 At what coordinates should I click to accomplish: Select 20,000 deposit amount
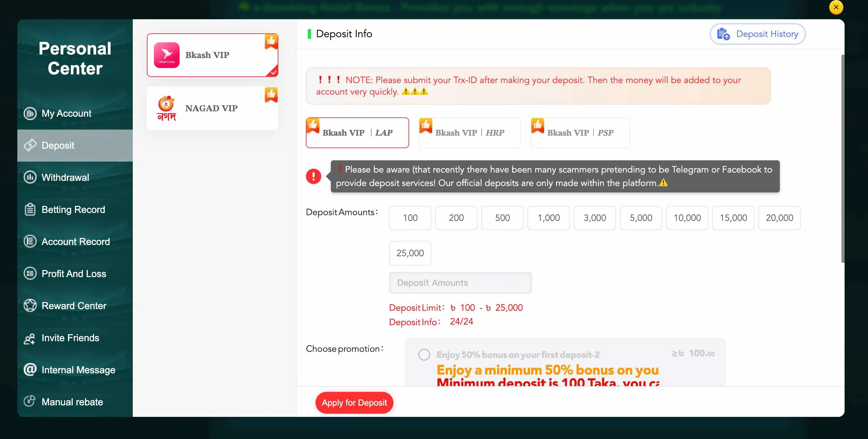pos(780,218)
